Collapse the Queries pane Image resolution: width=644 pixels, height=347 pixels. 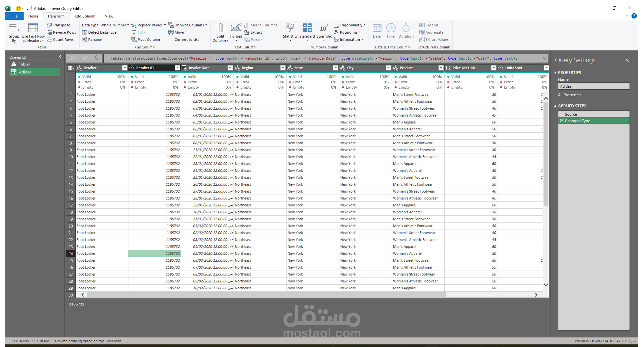pos(60,57)
